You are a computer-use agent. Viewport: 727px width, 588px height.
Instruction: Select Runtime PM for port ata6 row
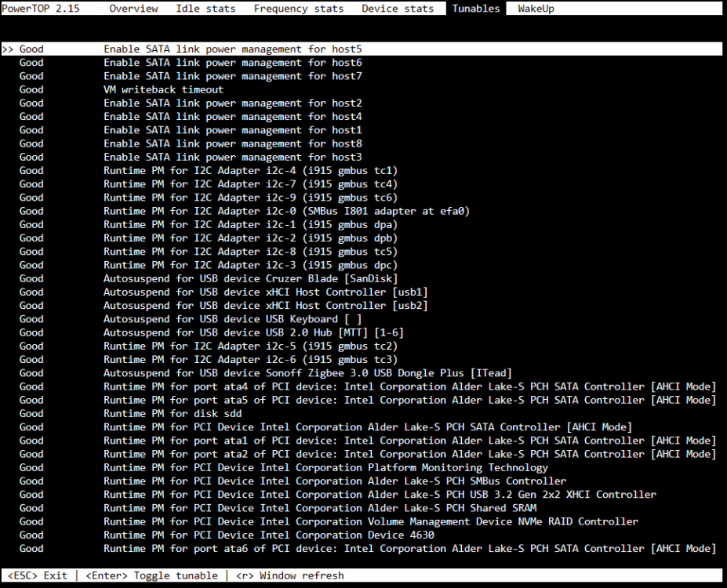[362, 548]
